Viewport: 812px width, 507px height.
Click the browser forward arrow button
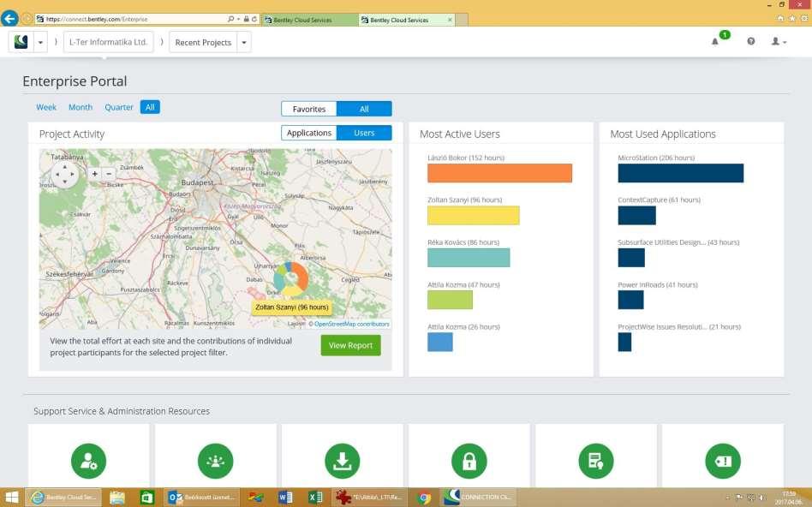tap(27, 19)
